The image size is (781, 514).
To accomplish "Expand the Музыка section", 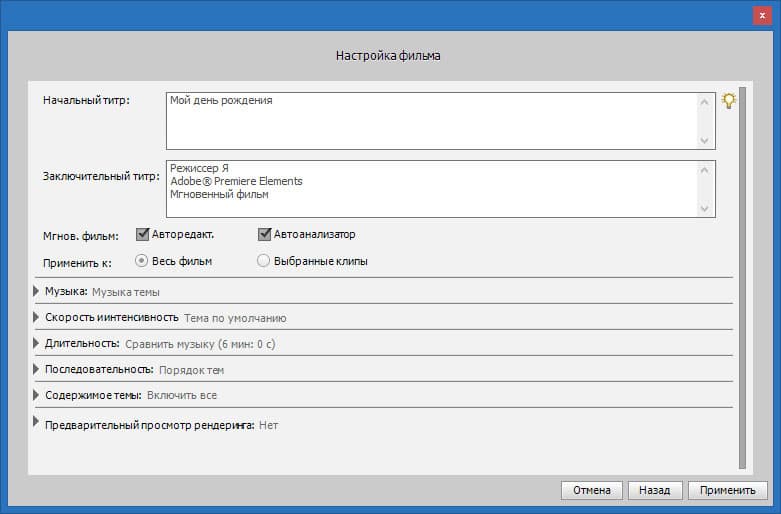I will (x=37, y=292).
